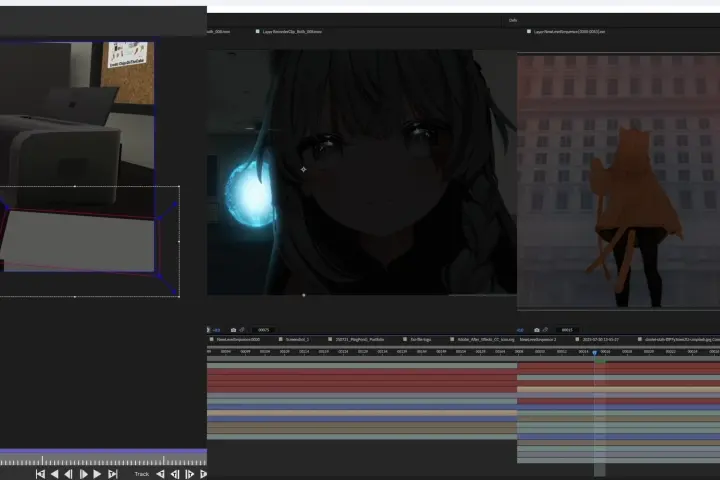Select the right-middle handle of the dotted bounding box
Viewport: 720px width, 480px height.
point(179,242)
